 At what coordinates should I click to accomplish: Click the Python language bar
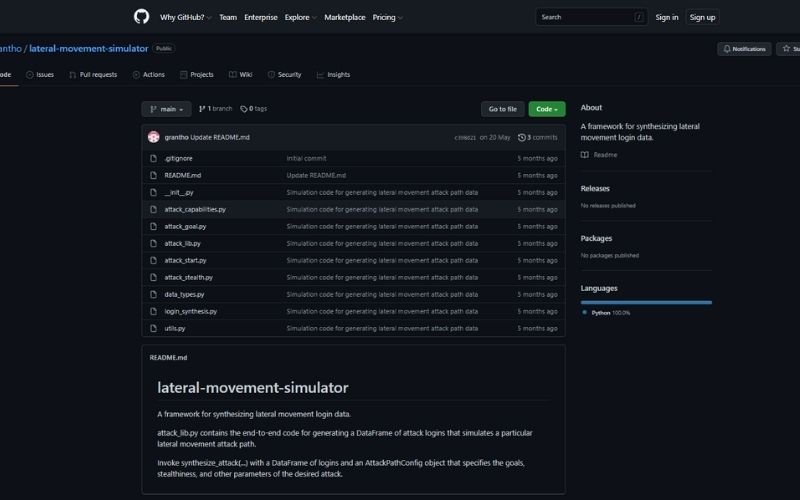point(646,303)
